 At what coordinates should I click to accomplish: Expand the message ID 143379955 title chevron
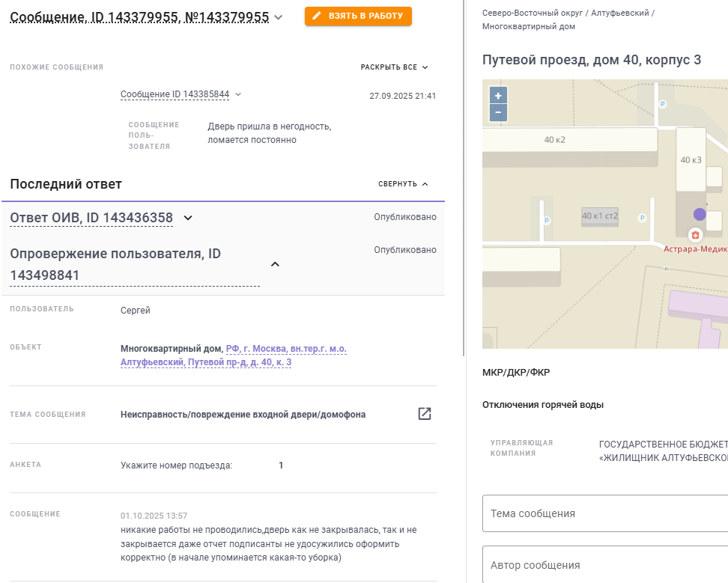pyautogui.click(x=279, y=17)
